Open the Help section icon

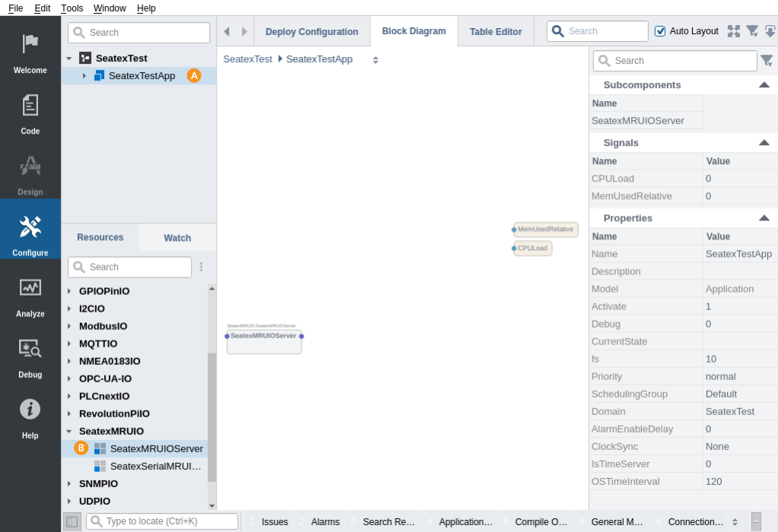30,416
